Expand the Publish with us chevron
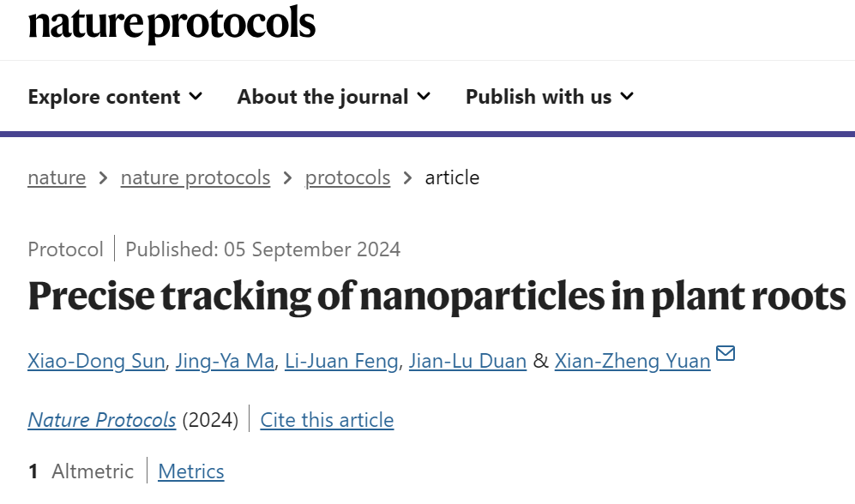 [x=627, y=97]
